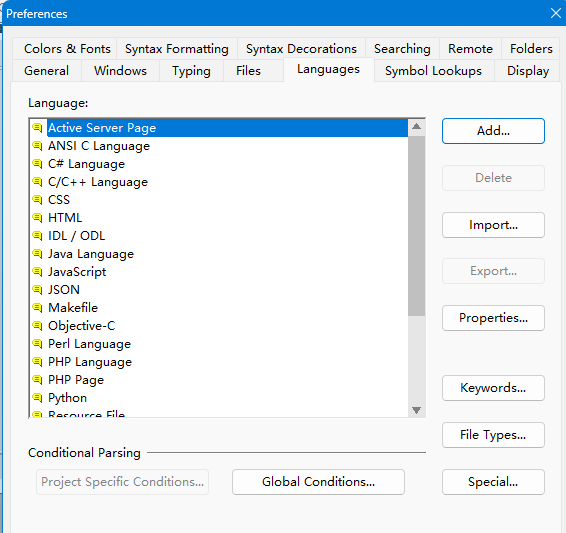Screen dimensions: 566x533
Task: Click the Special... button
Action: 493,482
